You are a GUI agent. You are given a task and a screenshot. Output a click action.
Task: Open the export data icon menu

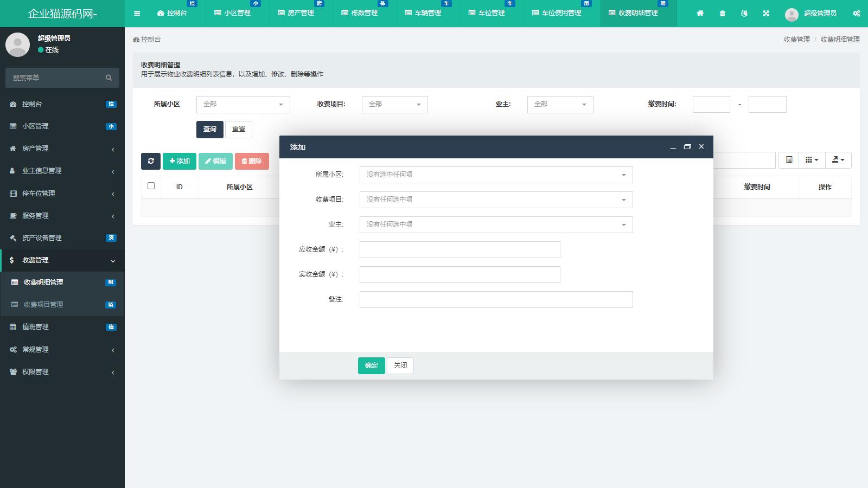(x=838, y=160)
